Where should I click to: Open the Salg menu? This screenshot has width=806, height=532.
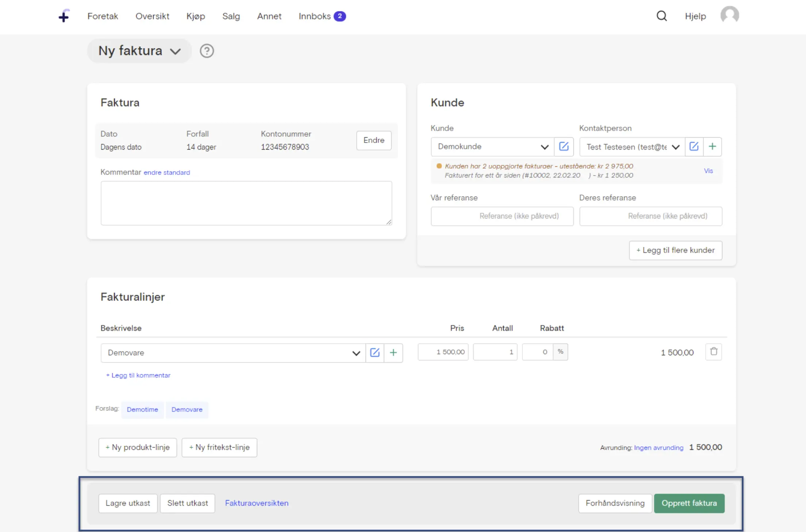pos(231,16)
